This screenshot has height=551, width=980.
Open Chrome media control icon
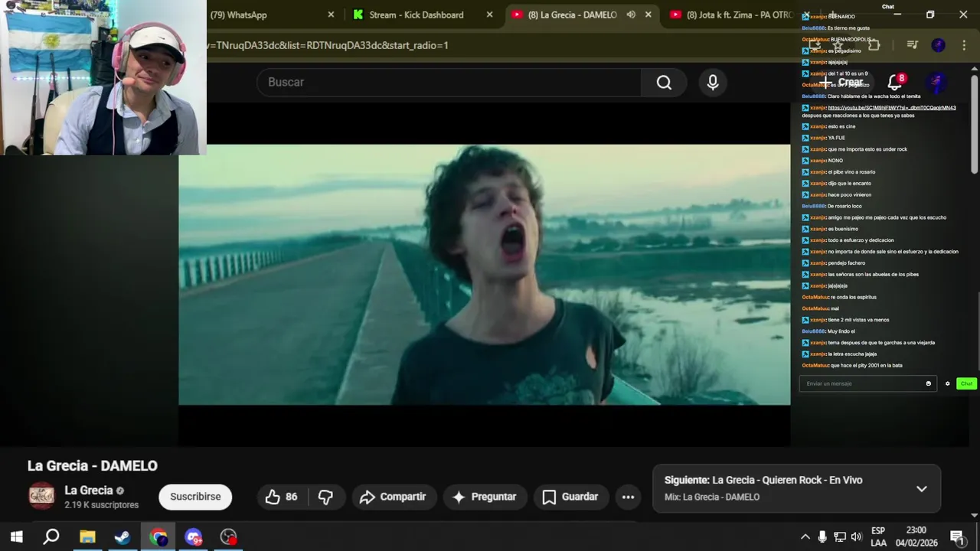912,45
